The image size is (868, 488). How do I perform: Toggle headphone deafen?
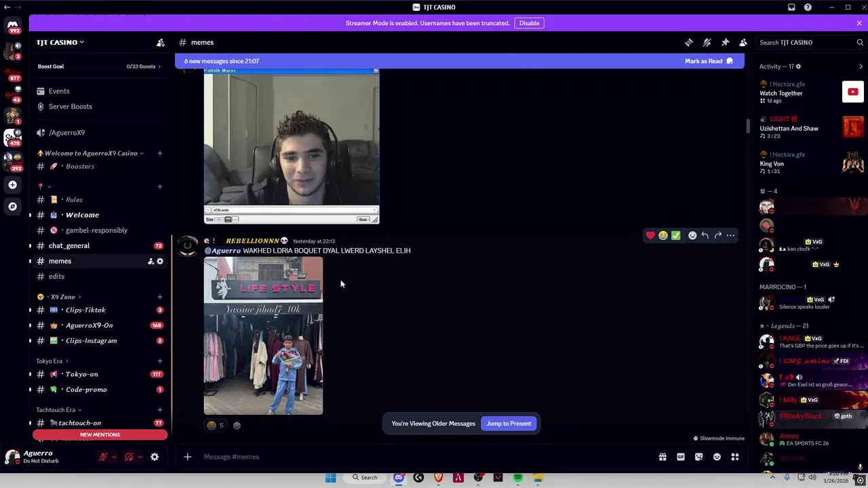(x=129, y=457)
